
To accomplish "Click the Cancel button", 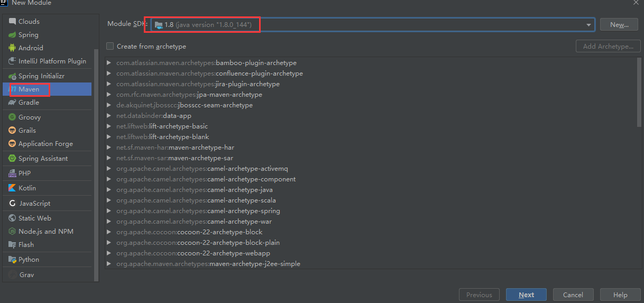I will pyautogui.click(x=573, y=295).
